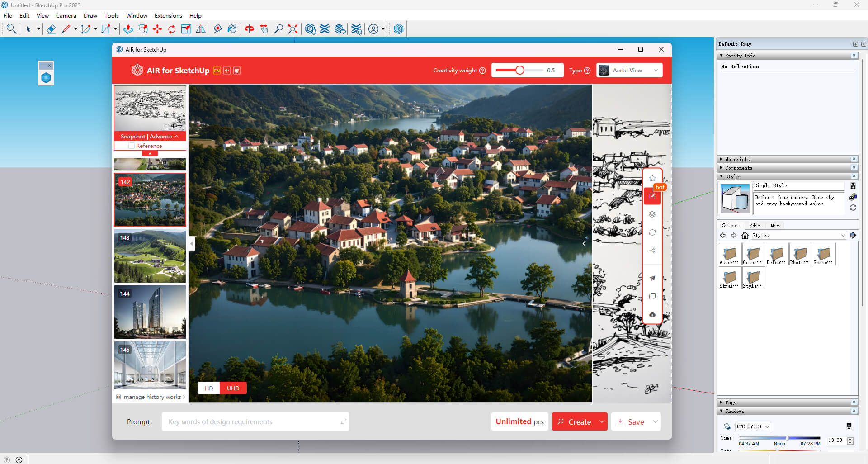Open the UTC-07:00 timezone dropdown
The image size is (868, 464).
[x=753, y=426]
